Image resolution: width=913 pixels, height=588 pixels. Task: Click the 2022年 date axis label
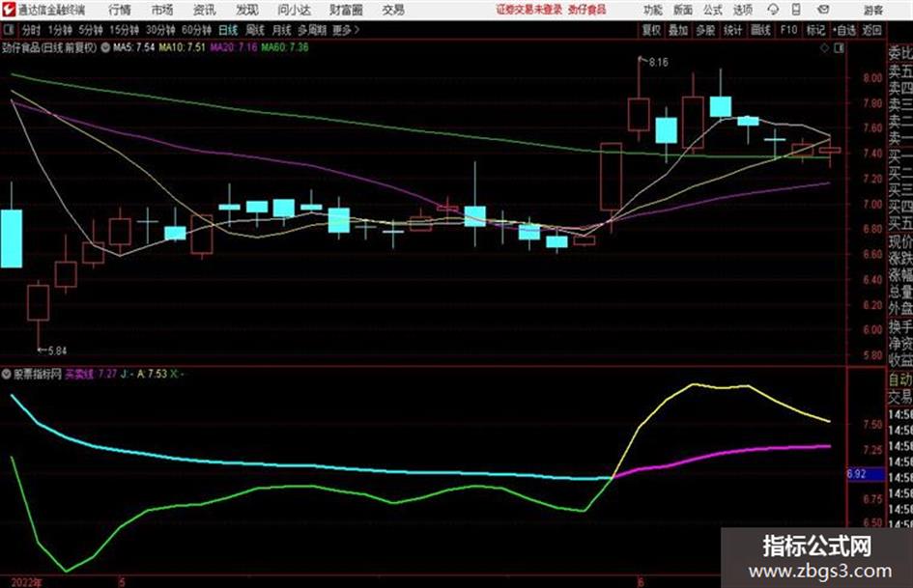pyautogui.click(x=27, y=582)
